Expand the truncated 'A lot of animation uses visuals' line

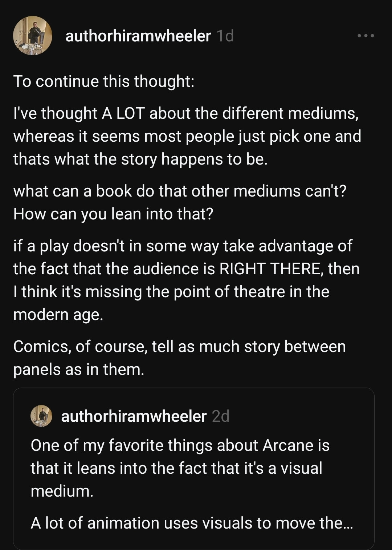pos(192,523)
